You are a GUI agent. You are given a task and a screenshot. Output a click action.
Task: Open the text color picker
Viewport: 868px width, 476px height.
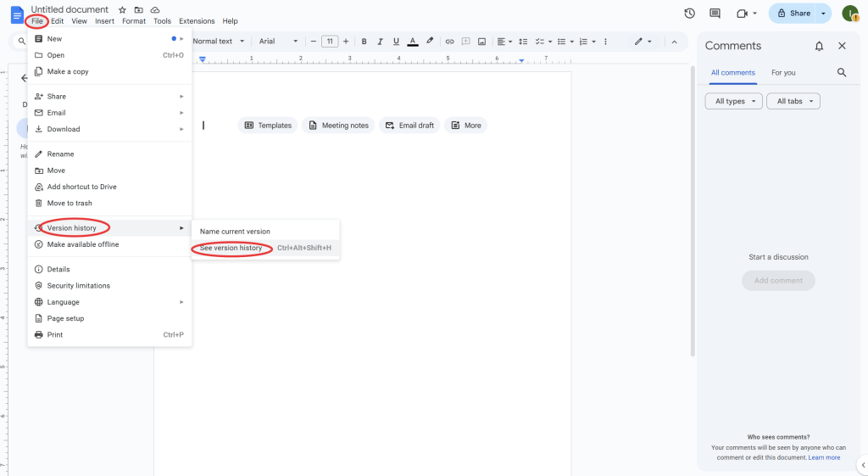coord(413,42)
